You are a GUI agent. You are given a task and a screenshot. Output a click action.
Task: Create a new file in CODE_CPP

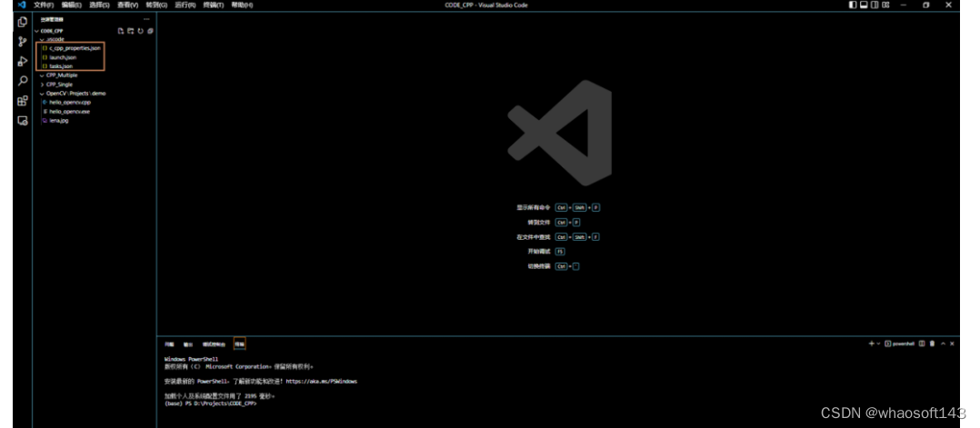coord(121,31)
